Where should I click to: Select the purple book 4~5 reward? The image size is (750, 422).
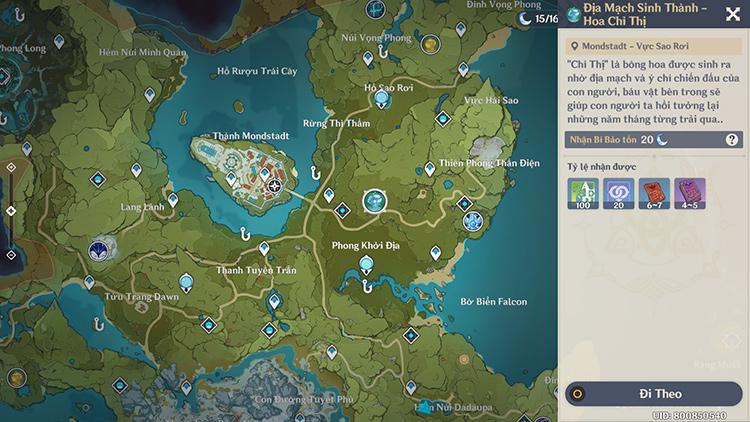pos(690,194)
